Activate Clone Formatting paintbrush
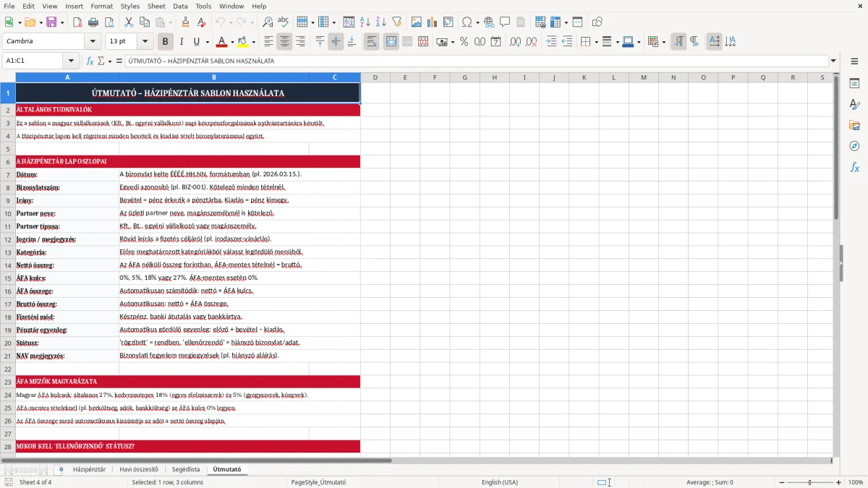The image size is (868, 488). (186, 22)
